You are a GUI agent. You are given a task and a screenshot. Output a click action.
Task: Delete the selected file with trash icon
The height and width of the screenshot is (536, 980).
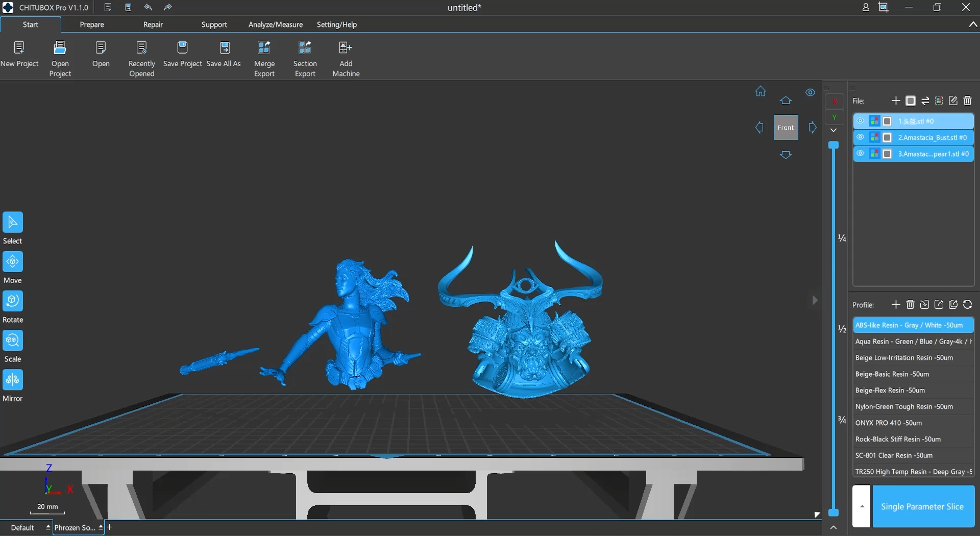(967, 101)
